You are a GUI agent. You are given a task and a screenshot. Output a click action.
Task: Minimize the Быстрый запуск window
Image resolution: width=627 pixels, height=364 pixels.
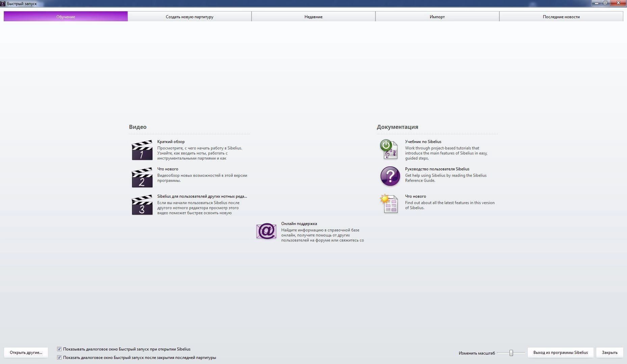click(596, 3)
